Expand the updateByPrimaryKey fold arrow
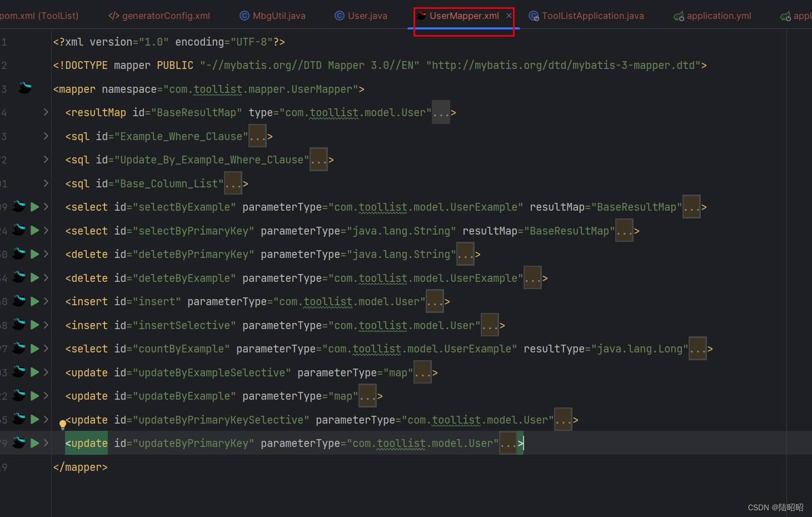Image resolution: width=812 pixels, height=517 pixels. 46,443
